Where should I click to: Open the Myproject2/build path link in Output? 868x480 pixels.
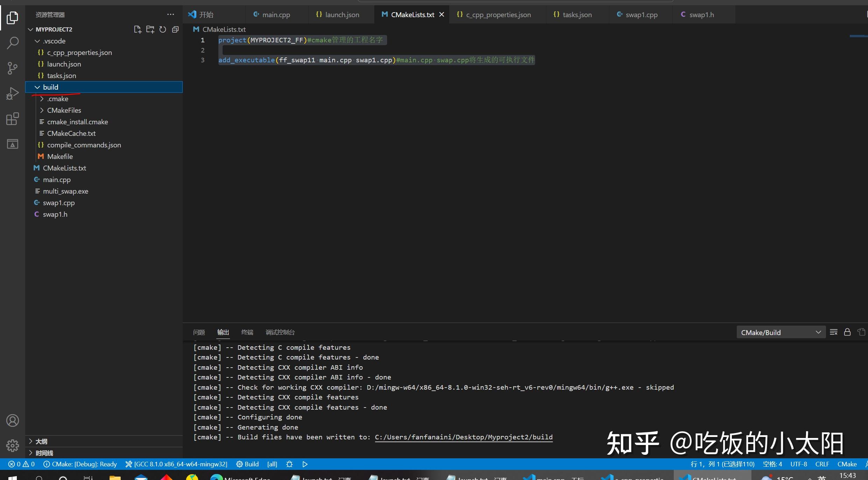[x=463, y=437]
